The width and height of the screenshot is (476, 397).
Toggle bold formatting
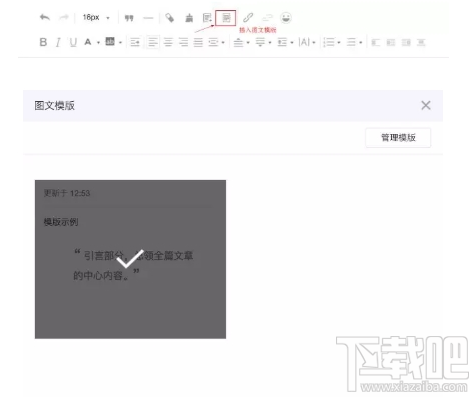click(x=43, y=42)
